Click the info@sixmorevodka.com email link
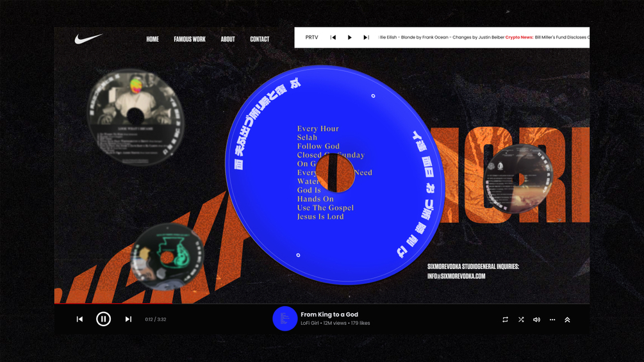The height and width of the screenshot is (362, 644). (456, 276)
